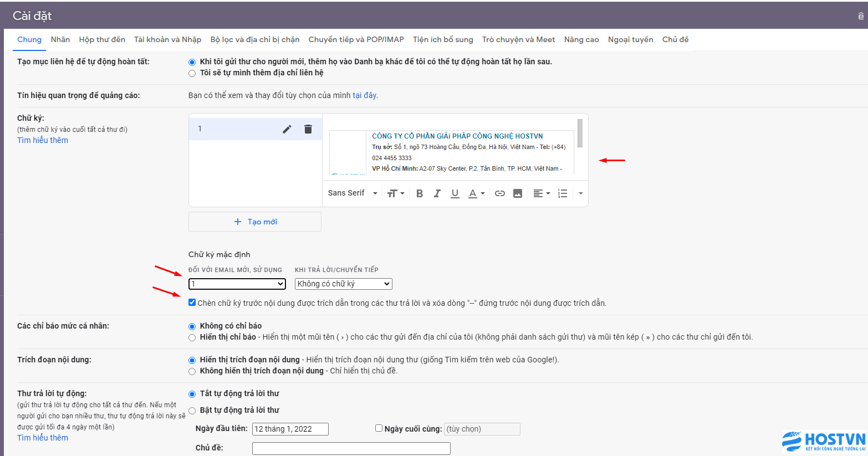Insert an image into the signature
Viewport: 868px width, 456px height.
pyautogui.click(x=518, y=193)
